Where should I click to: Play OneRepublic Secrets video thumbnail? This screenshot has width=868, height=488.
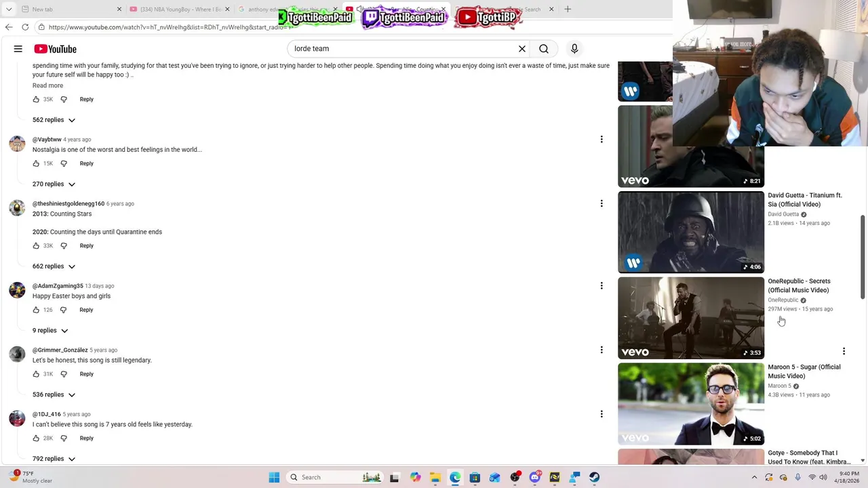(x=691, y=318)
